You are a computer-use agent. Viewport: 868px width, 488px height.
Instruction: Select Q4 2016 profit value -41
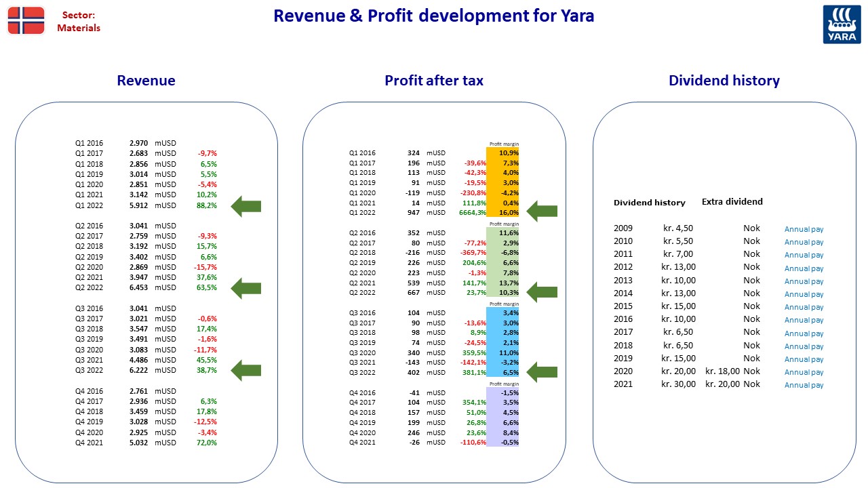click(x=414, y=392)
